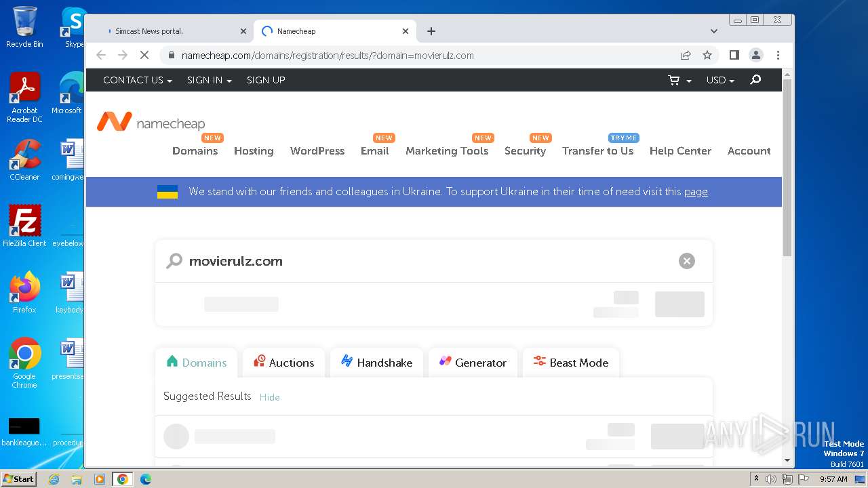This screenshot has width=868, height=488.
Task: Clear the movierulz.com search field
Action: [x=687, y=261]
